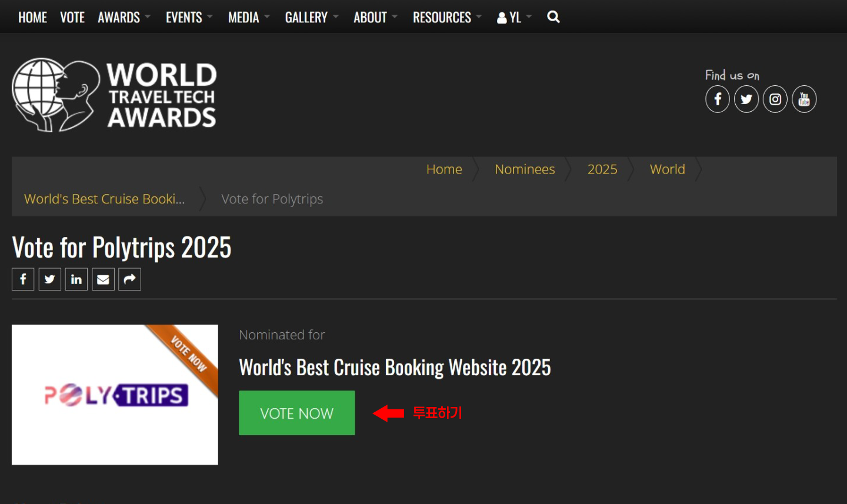Tweet this page using Twitter share icon

[x=50, y=279]
